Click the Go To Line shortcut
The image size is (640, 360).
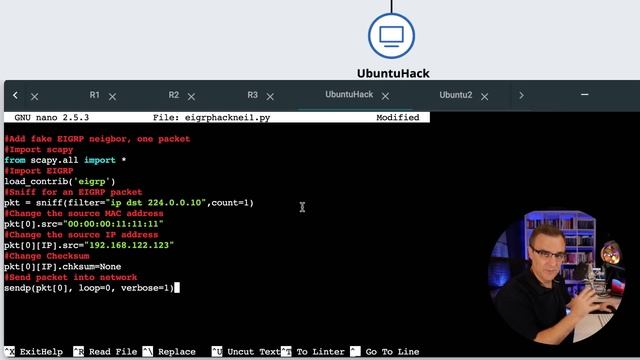point(384,351)
